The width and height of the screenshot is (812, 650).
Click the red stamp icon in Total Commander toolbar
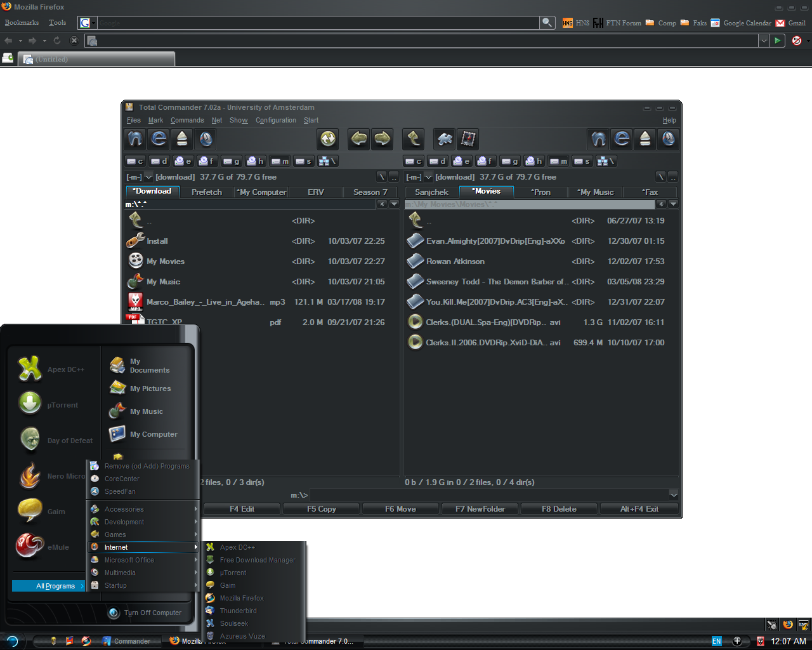point(468,138)
